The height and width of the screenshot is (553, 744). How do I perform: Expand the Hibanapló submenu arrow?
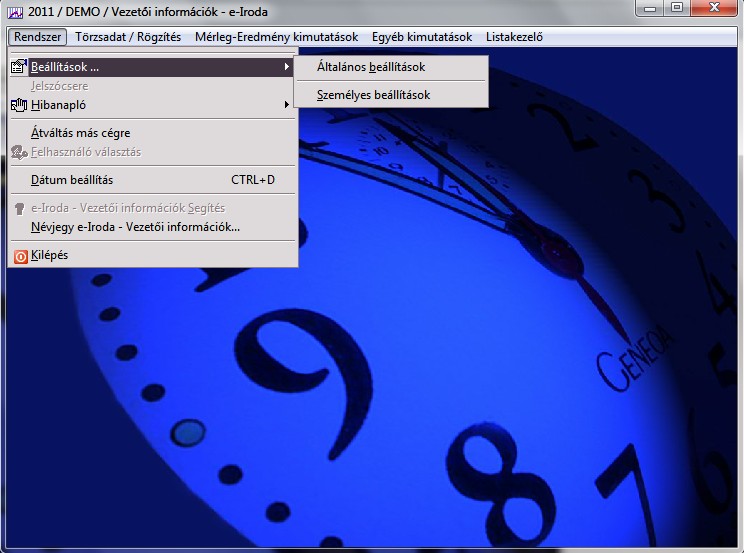click(286, 105)
